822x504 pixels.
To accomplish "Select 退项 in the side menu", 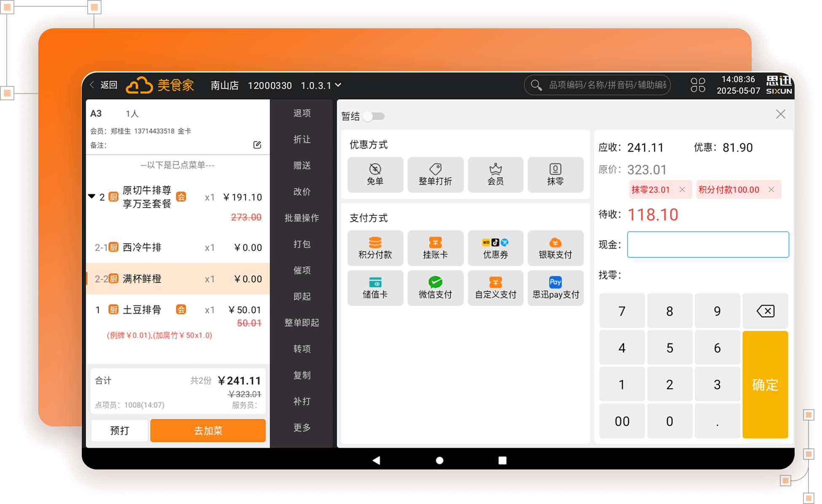I will (x=302, y=113).
